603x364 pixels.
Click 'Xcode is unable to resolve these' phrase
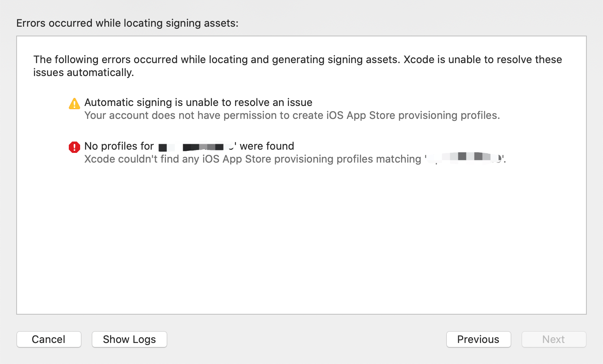coord(483,59)
